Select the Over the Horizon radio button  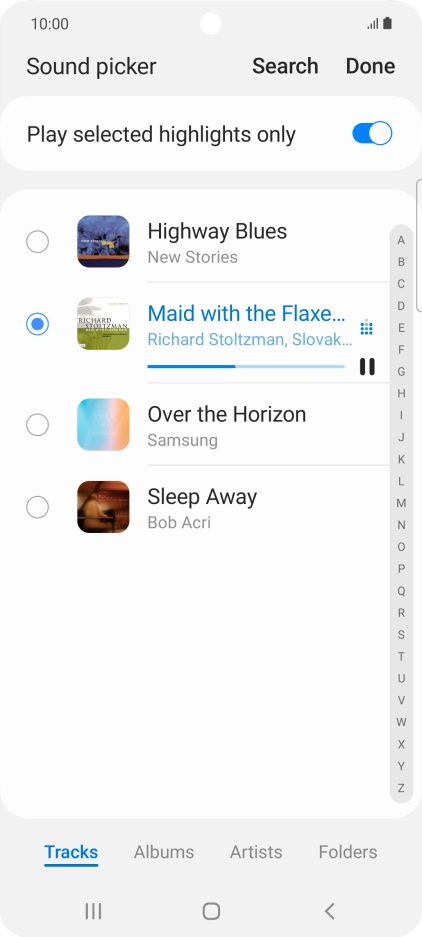pyautogui.click(x=38, y=425)
